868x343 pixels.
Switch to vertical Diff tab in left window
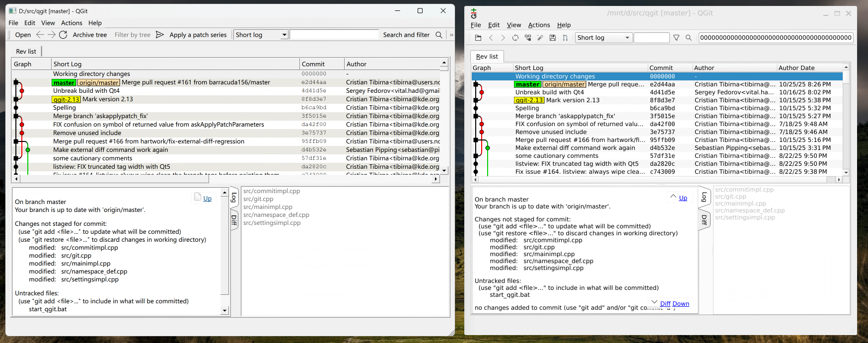(234, 220)
